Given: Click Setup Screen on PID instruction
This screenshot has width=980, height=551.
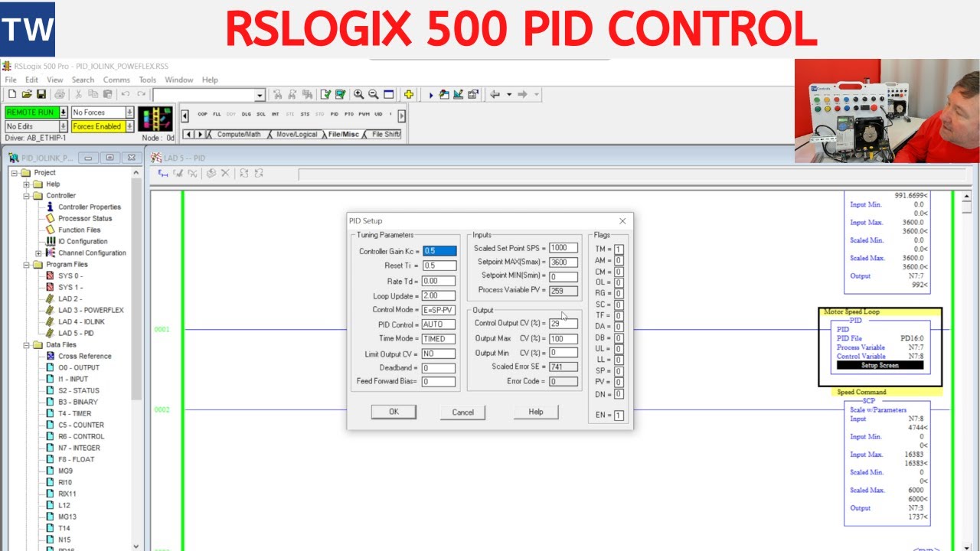Looking at the screenshot, I should point(880,365).
